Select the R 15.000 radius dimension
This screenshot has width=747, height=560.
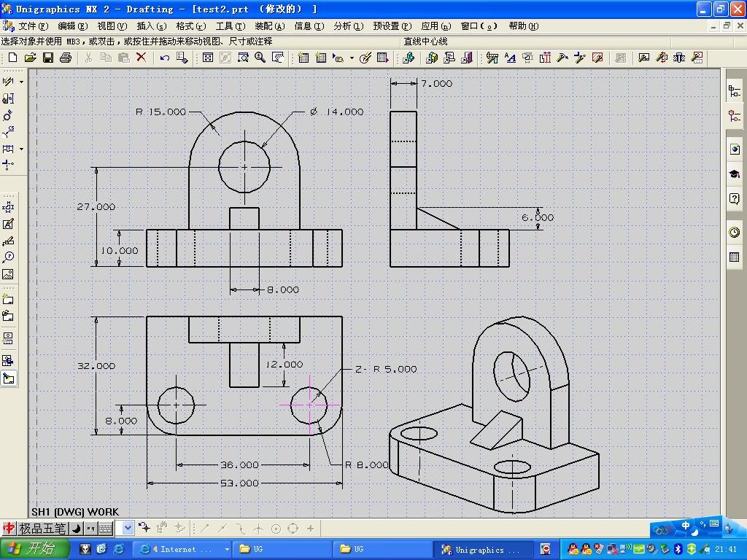pyautogui.click(x=161, y=112)
